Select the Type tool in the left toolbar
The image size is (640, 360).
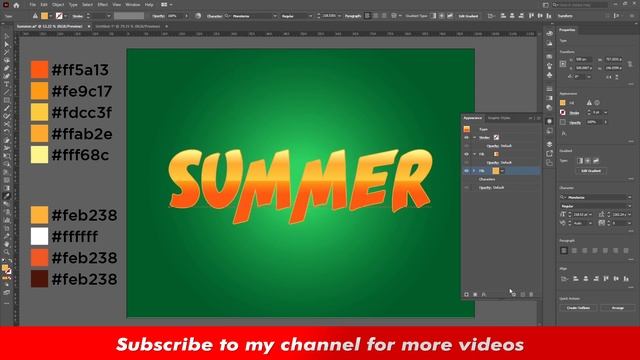click(7, 84)
